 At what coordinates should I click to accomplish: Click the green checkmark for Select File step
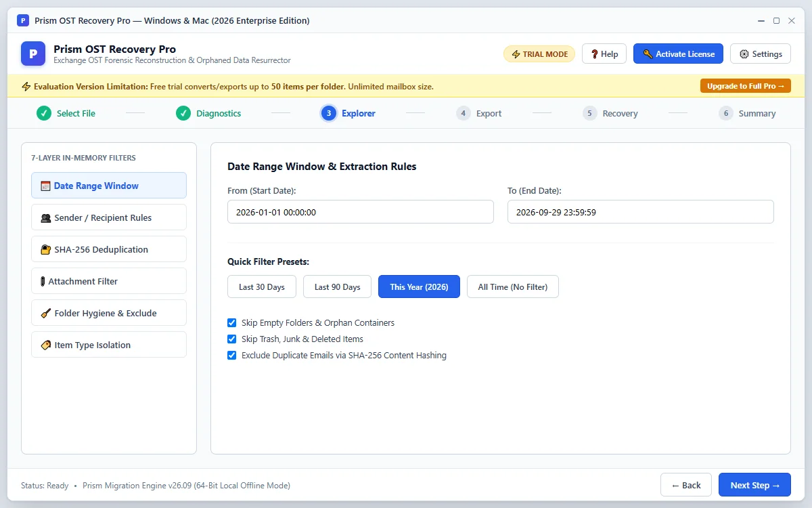tap(44, 113)
